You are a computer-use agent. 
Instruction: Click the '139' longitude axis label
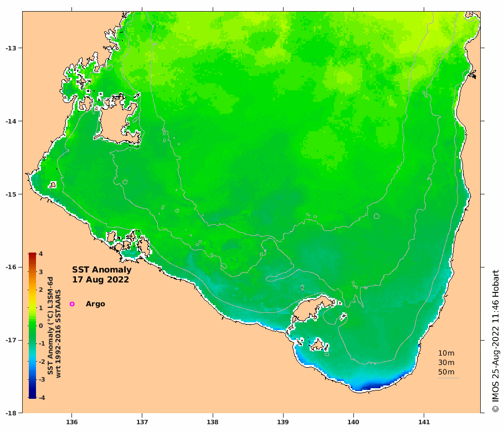(x=283, y=422)
